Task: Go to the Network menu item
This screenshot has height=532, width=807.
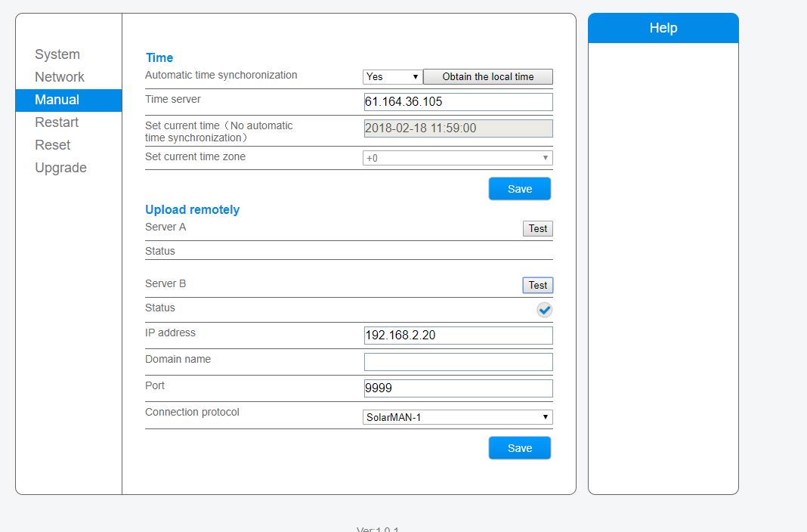Action: coord(59,76)
